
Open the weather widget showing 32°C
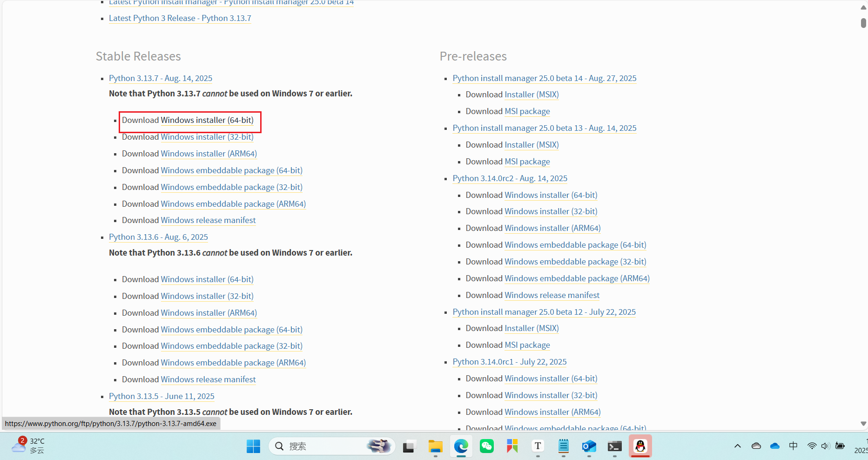(x=28, y=446)
